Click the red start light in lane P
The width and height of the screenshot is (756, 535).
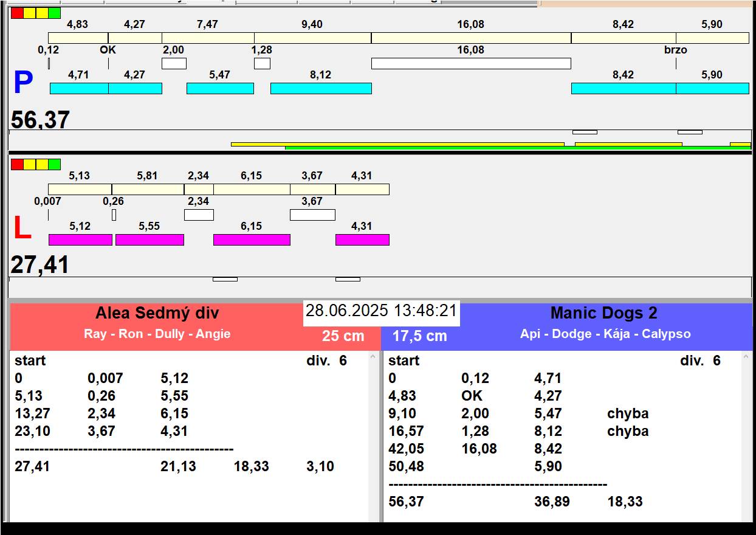[x=17, y=13]
